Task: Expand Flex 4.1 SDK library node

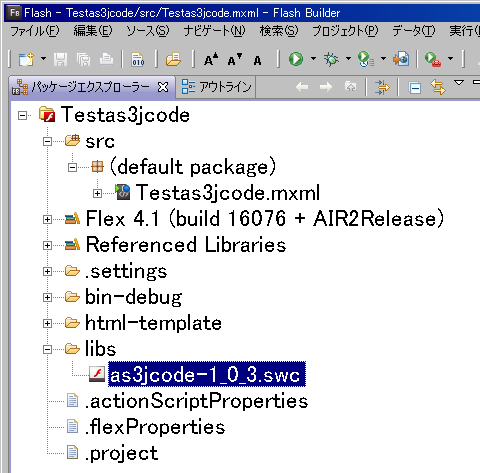Action: (47, 219)
